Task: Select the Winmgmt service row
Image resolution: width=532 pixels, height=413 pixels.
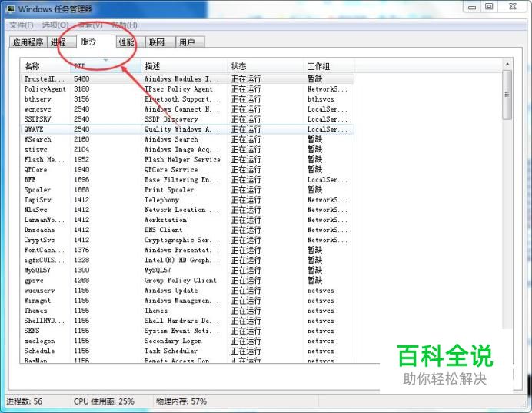Action: tap(187, 301)
